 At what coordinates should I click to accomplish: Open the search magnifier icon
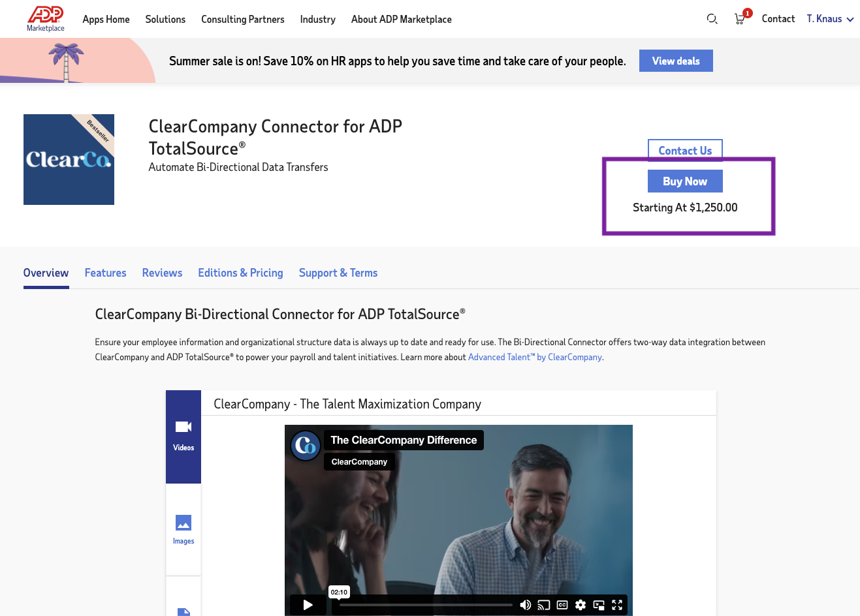(x=712, y=19)
